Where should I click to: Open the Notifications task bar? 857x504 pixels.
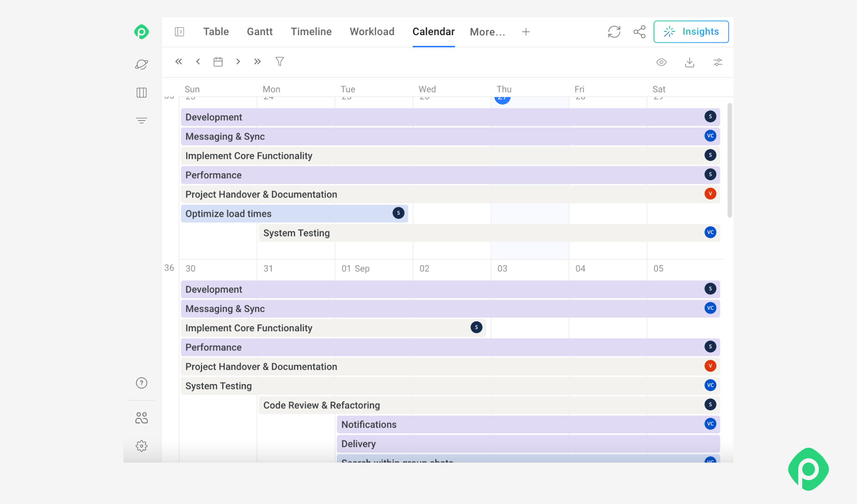(529, 425)
